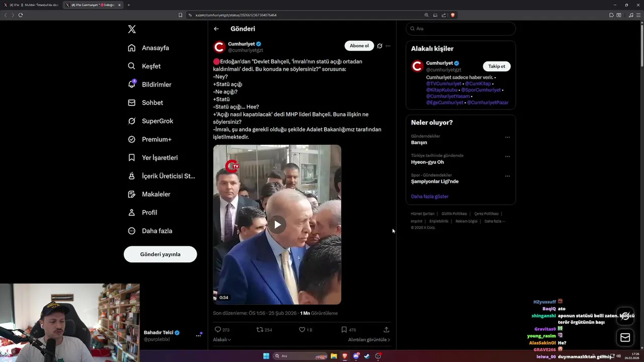The width and height of the screenshot is (644, 362).
Task: Open account switcher dots by Bahadır Telci
Action: point(198,335)
